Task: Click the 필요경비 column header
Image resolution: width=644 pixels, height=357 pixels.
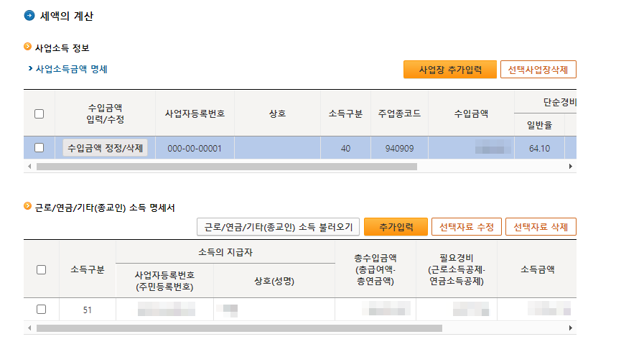Action: pos(457,269)
